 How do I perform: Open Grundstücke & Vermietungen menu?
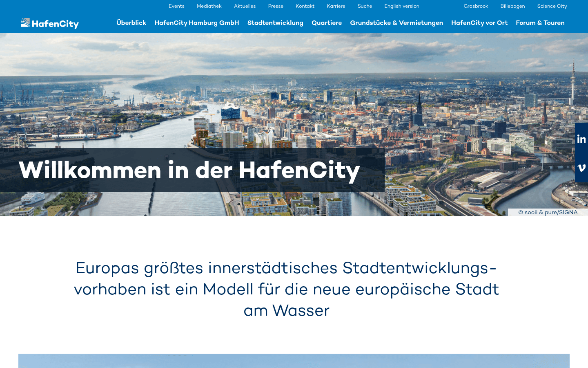tap(396, 23)
